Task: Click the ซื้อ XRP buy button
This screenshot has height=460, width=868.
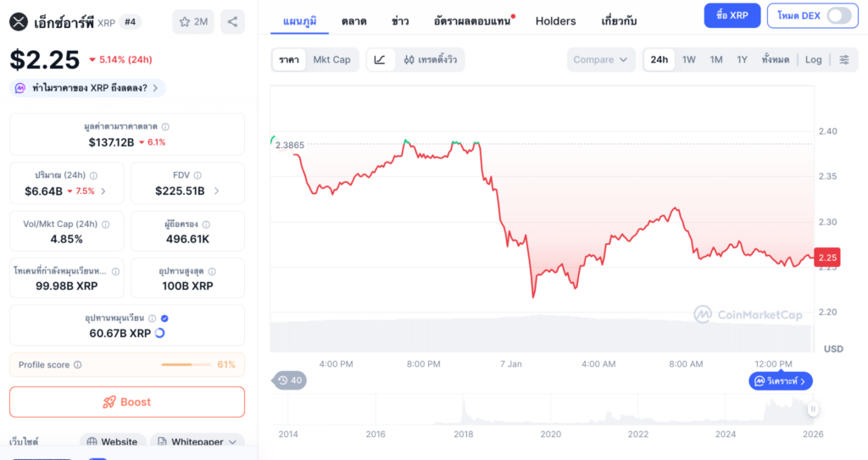Action: (732, 15)
